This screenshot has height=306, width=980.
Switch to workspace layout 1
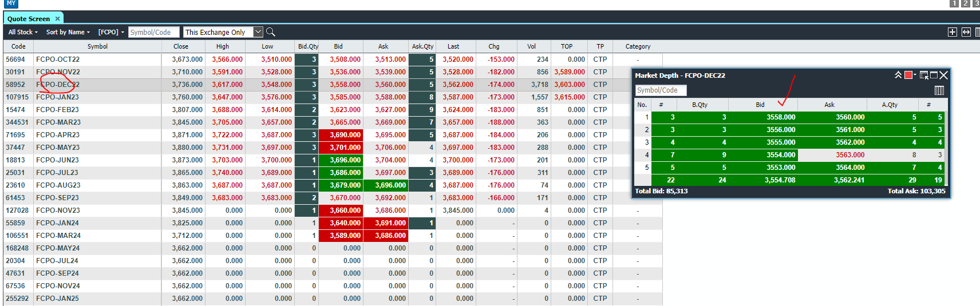coord(954,3)
